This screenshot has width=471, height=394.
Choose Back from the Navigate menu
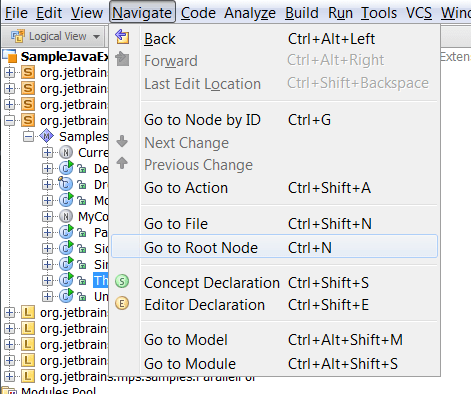274,39
